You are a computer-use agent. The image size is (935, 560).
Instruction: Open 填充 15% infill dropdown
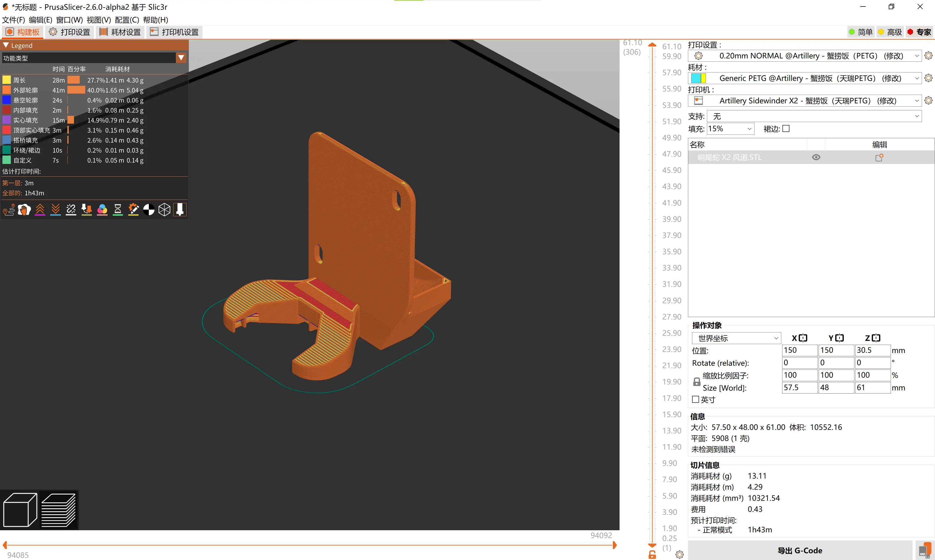click(730, 129)
